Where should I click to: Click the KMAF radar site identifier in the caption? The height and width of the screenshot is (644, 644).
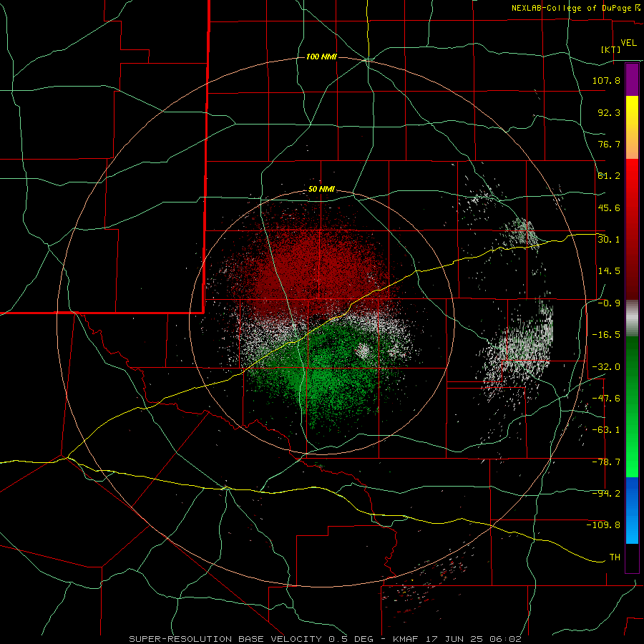coord(407,639)
